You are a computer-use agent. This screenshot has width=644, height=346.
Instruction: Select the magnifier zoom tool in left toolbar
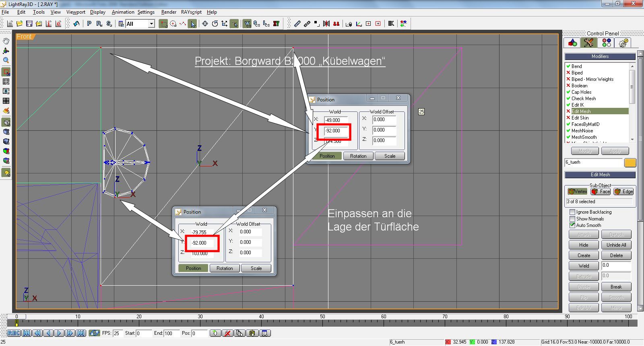pyautogui.click(x=6, y=60)
